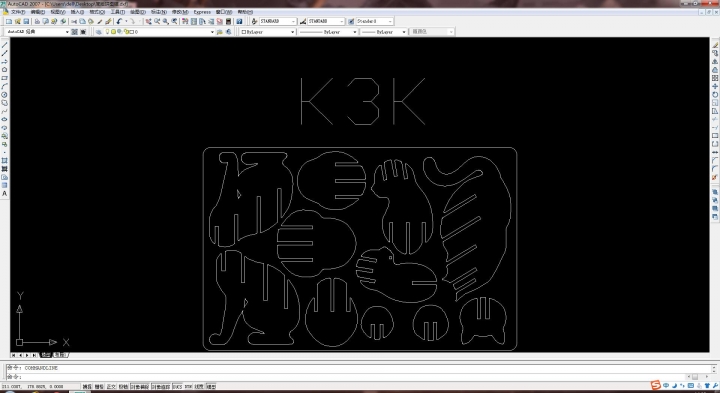Open the 文件 (File) menu

18,12
